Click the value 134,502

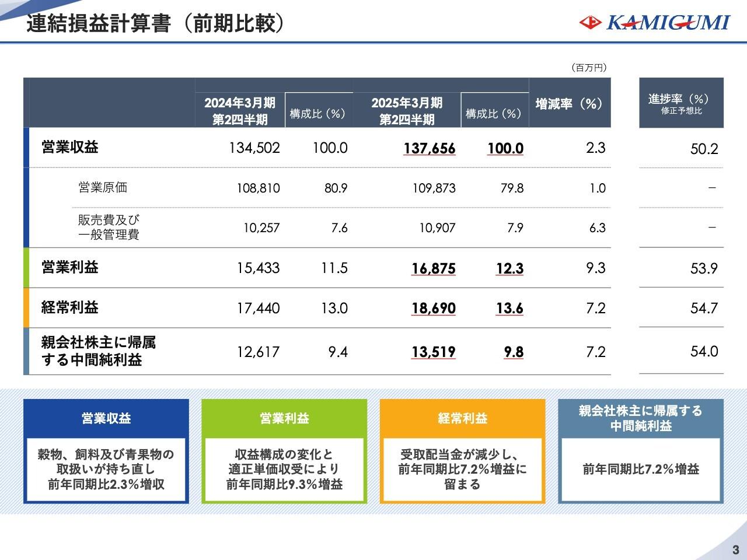click(254, 148)
